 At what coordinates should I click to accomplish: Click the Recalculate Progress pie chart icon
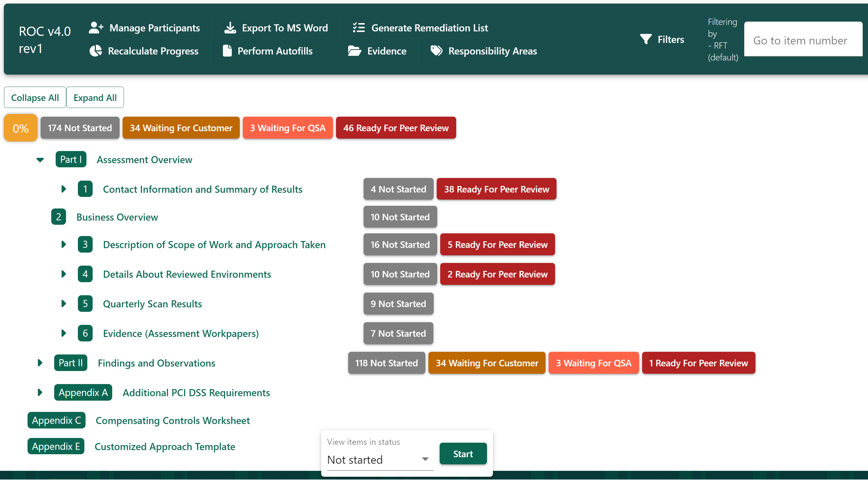pos(95,51)
